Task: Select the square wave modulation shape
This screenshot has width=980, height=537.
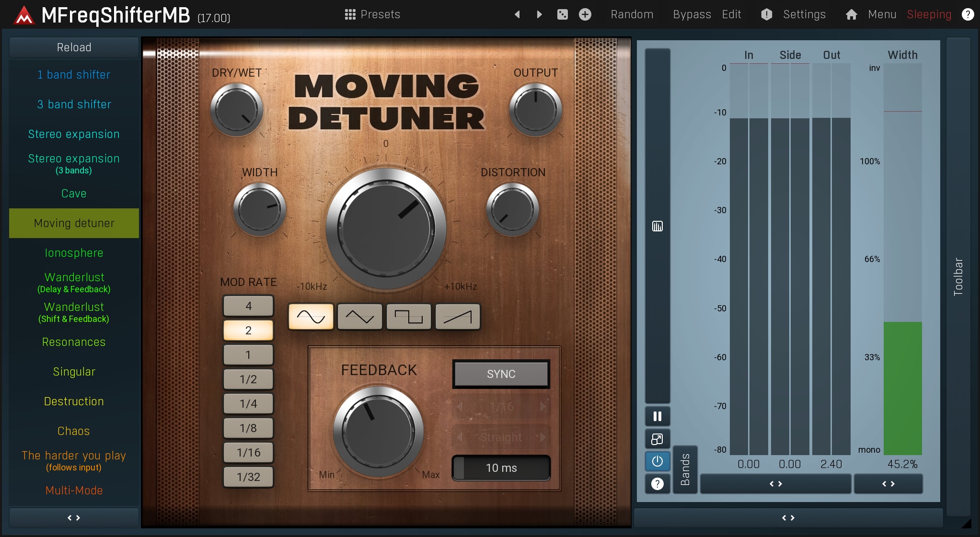Action: 408,317
